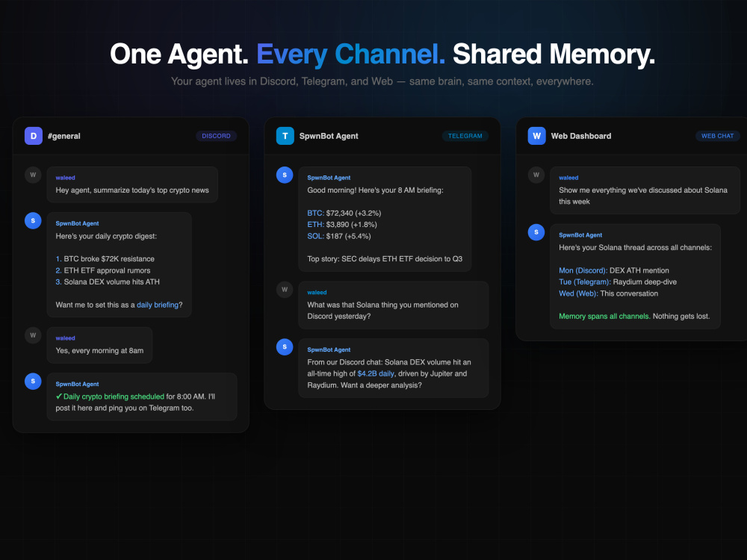Click the 'Tue (Telegram):' link

coord(585,282)
